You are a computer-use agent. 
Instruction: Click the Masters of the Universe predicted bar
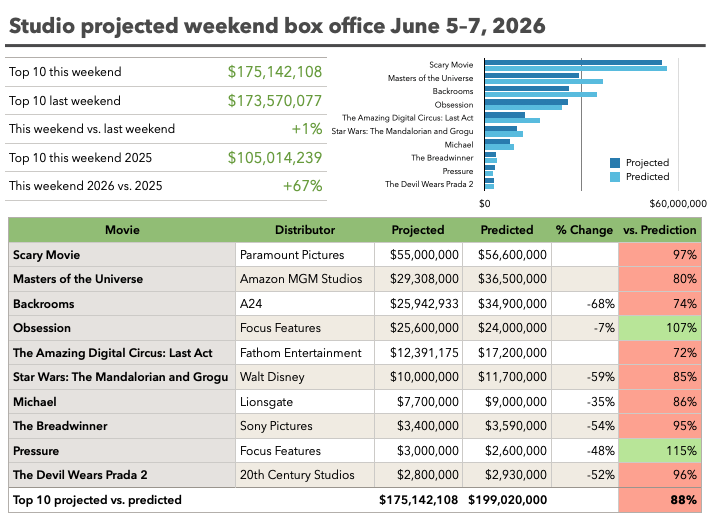coord(544,81)
